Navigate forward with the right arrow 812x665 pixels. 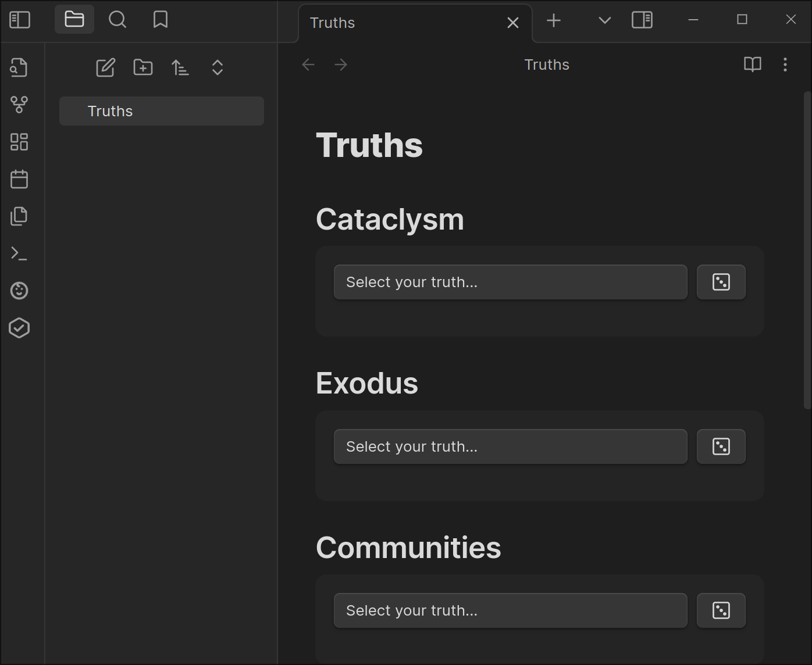click(x=341, y=65)
